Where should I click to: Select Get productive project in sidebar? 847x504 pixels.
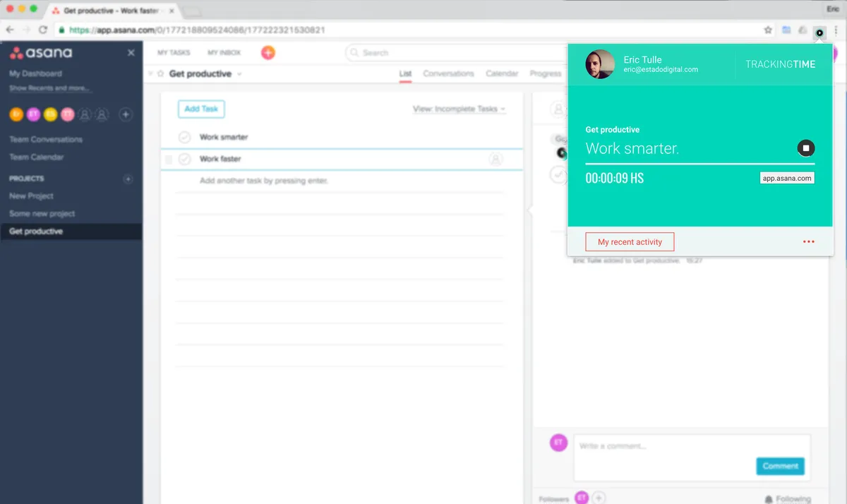point(71,232)
